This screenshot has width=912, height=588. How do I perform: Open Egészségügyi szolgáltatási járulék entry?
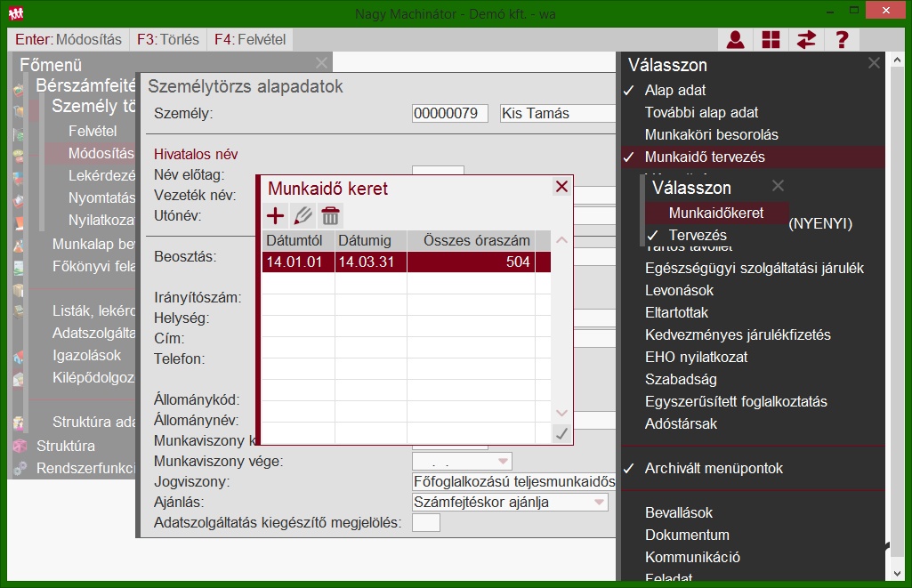pos(753,268)
